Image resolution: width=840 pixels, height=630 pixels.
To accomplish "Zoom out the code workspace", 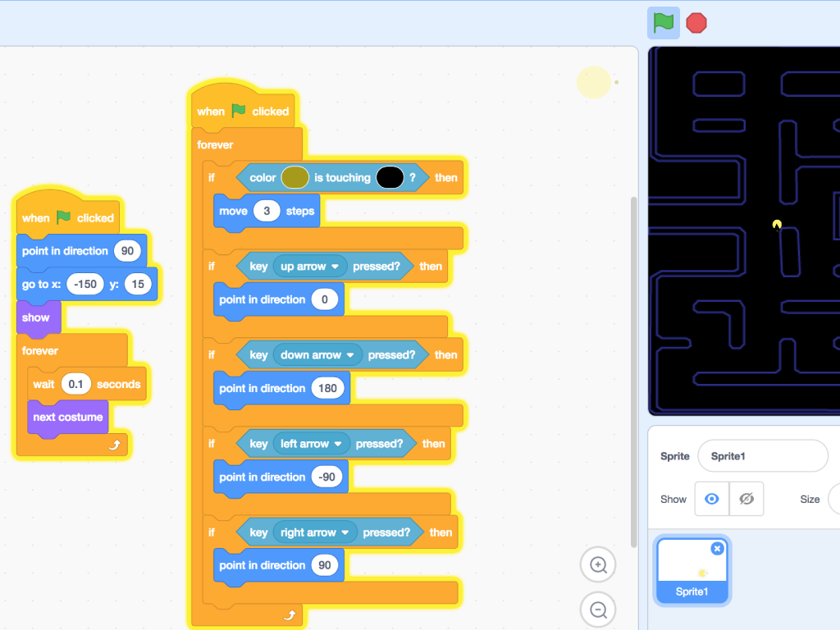I will [x=598, y=609].
